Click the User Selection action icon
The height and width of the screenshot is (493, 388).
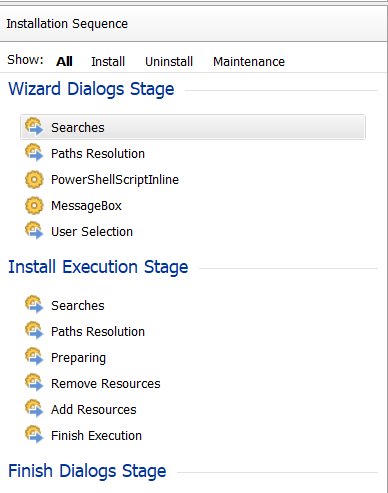point(34,231)
